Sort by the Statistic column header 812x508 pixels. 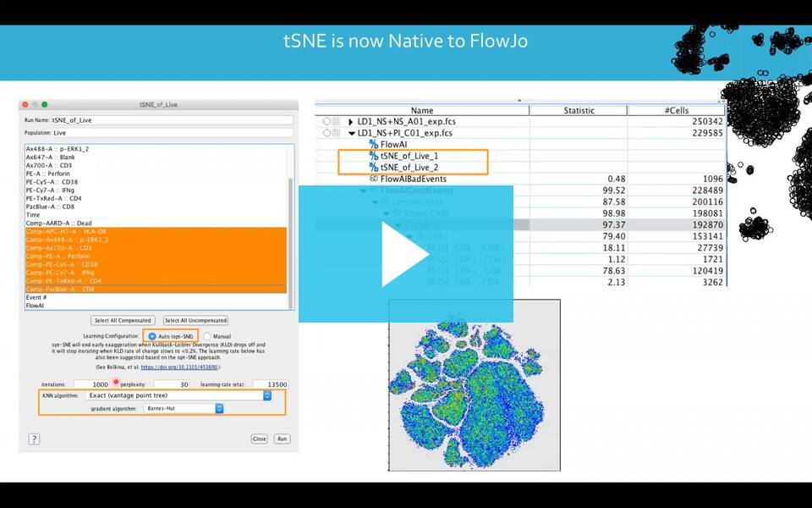click(x=579, y=110)
